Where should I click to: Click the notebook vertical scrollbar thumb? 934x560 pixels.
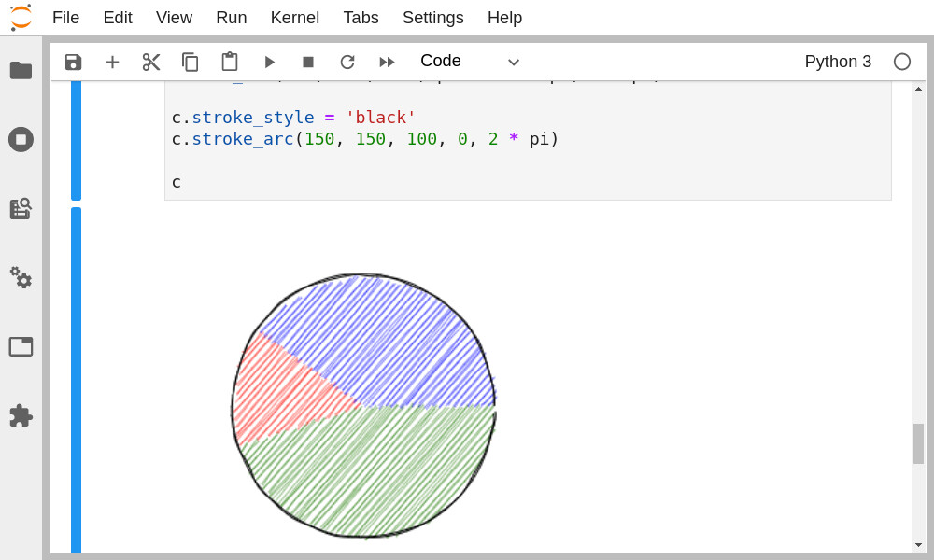[x=918, y=443]
